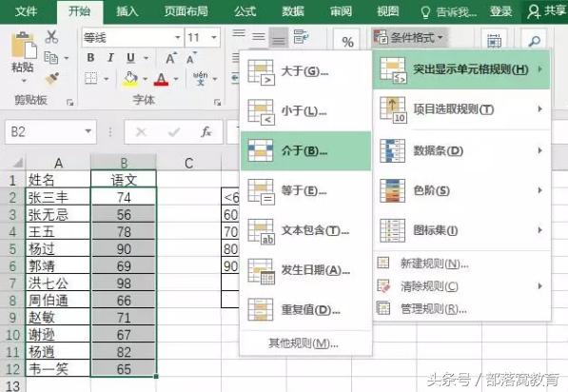Open 数据条(D) Data Bars submenu

[461, 150]
